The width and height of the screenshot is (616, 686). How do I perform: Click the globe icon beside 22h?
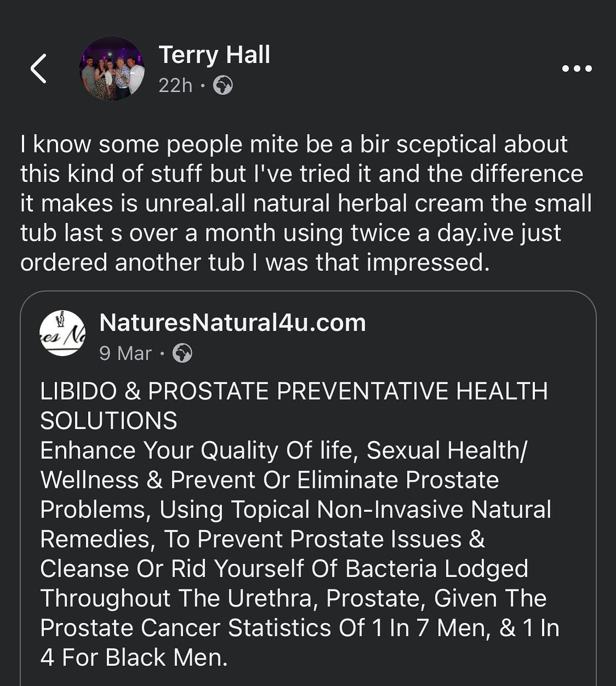tap(222, 85)
